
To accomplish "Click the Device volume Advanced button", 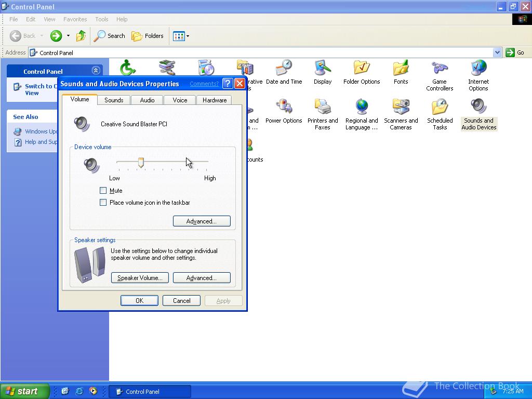I will [x=202, y=221].
